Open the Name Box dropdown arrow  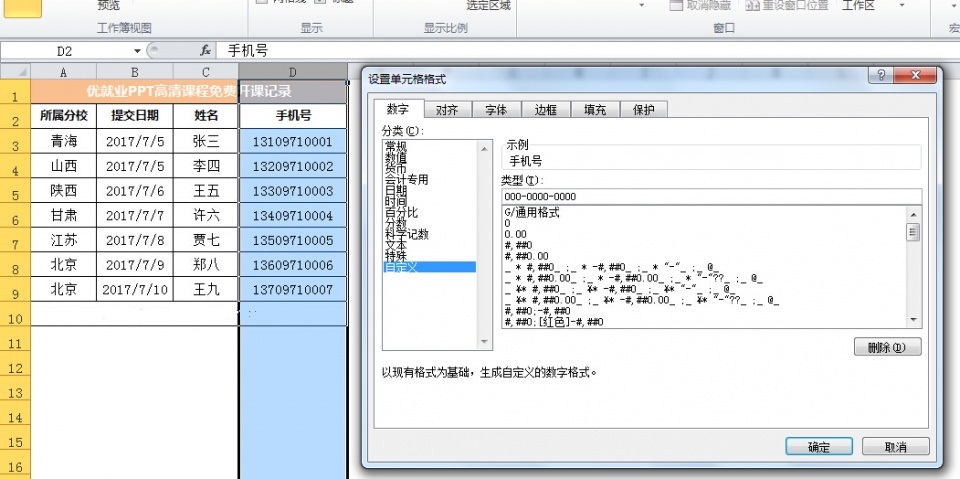point(137,50)
